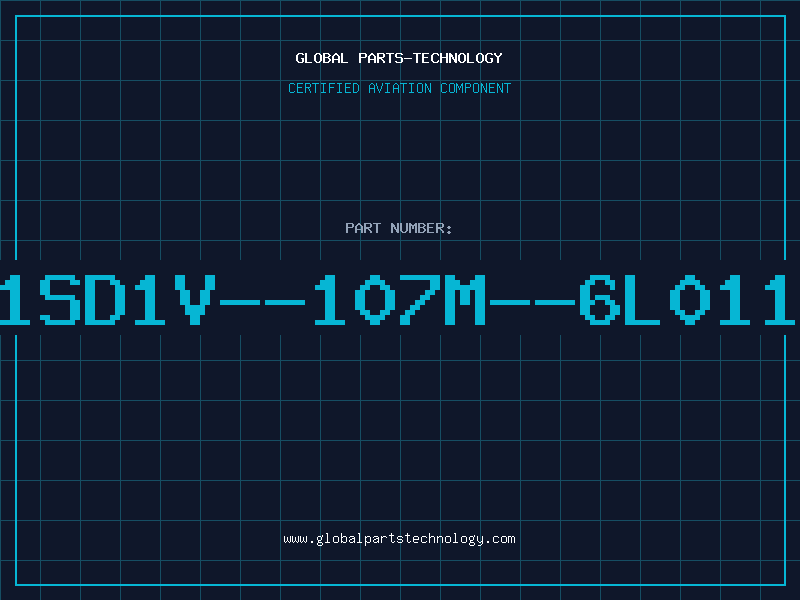Click the GLOBAL PARTS-TECHNOLOGY heading
The height and width of the screenshot is (600, 800).
399,58
